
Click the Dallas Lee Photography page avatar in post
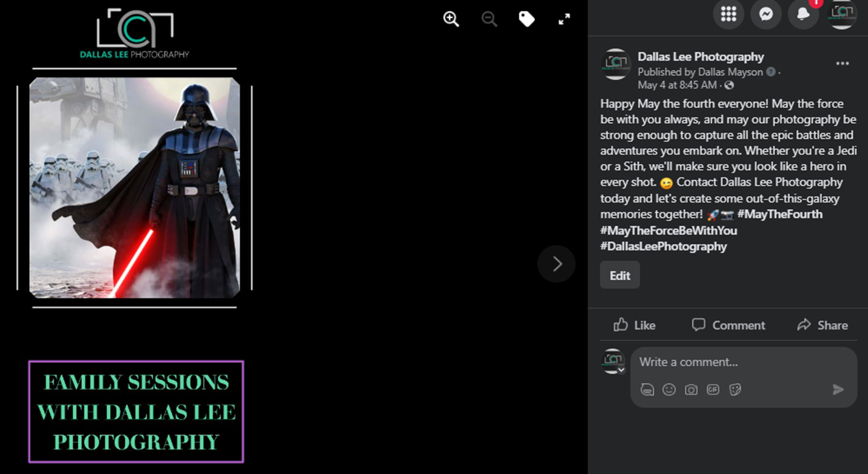coord(616,64)
